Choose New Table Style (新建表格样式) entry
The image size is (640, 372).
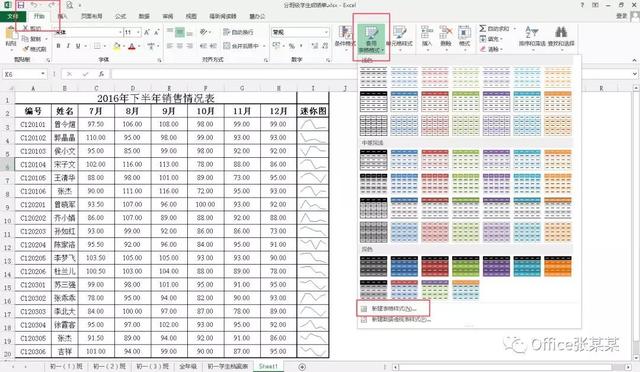click(x=393, y=309)
